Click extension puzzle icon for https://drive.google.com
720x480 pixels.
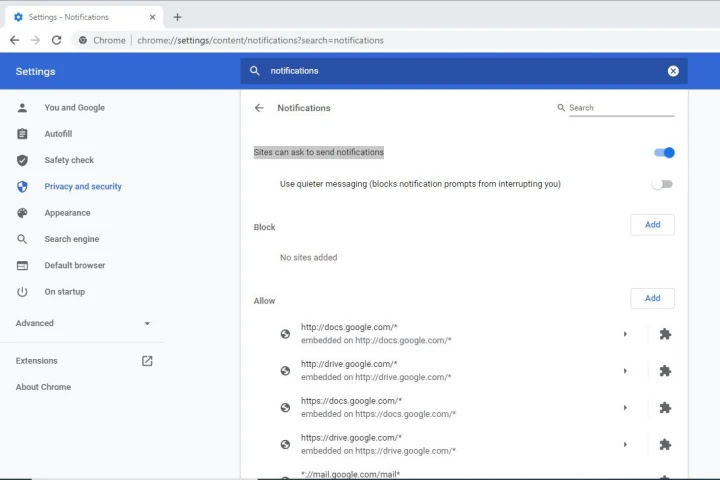coord(665,444)
